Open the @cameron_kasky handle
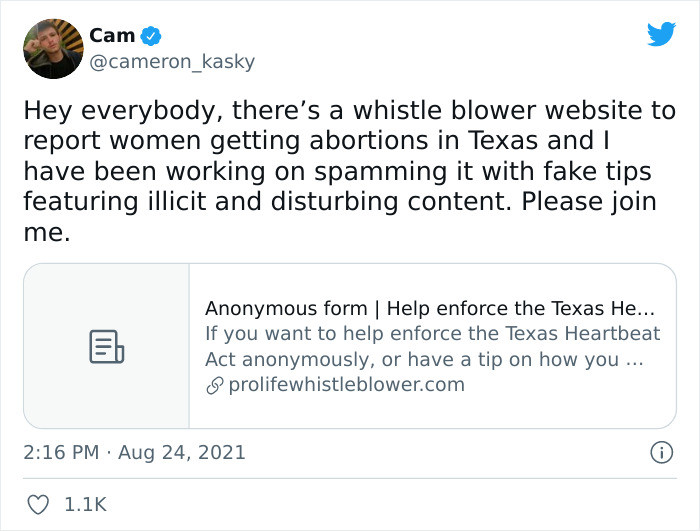700x531 pixels. (x=172, y=61)
